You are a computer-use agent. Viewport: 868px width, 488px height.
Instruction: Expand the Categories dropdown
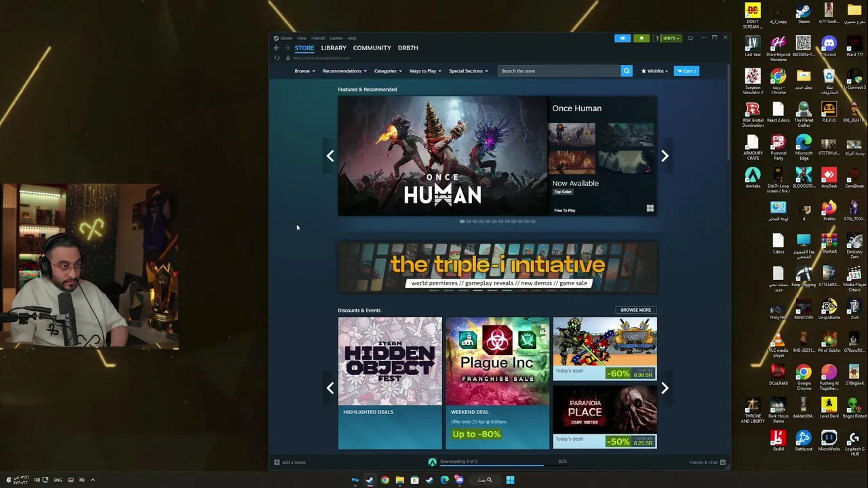(388, 70)
